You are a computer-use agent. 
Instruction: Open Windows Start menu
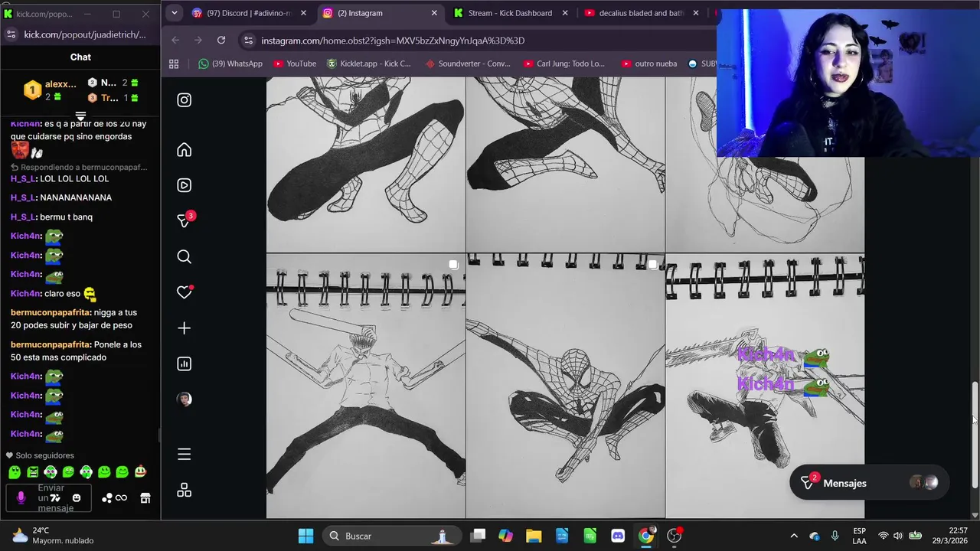(x=305, y=536)
